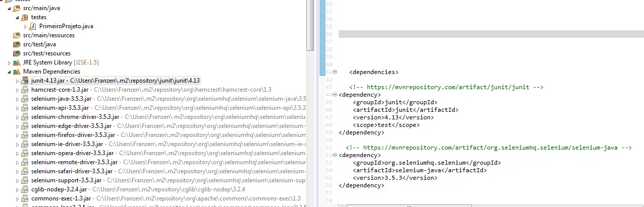Collapse the testes package node
Viewport: 644px width, 207px height.
coord(17,17)
